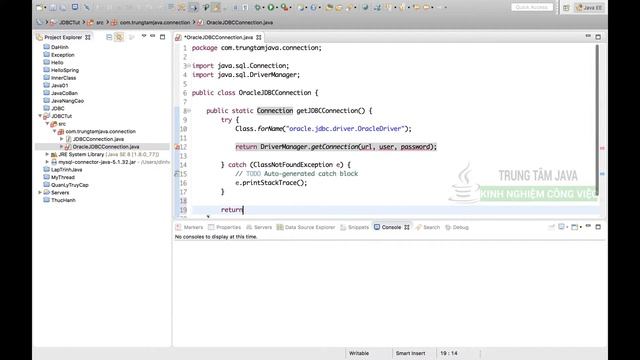Screen dimensions: 640x360
Task: Click the Quick Access search field
Action: tap(532, 7)
